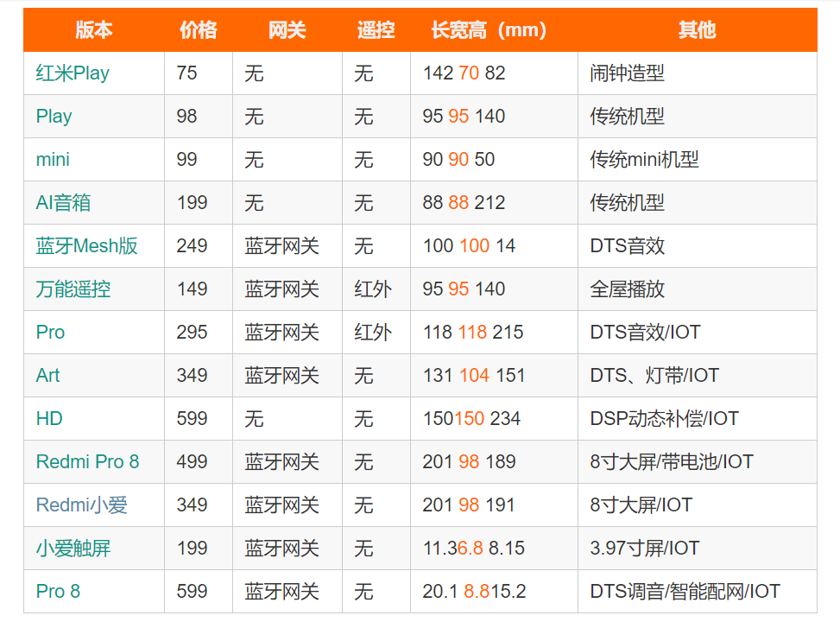This screenshot has width=840, height=622.
Task: Click 红外 in the 万能遥控 row
Action: tap(373, 289)
